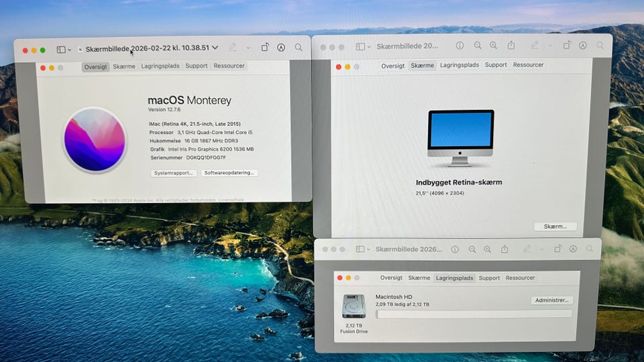Show Markup toolbar in the bottom-right Preview window
The width and height of the screenshot is (644, 362).
pos(573,249)
